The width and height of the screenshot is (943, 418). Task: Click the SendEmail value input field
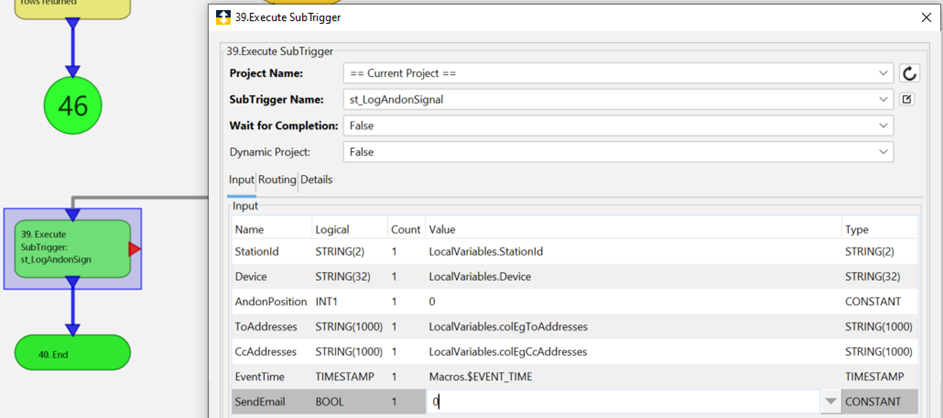[x=620, y=402]
